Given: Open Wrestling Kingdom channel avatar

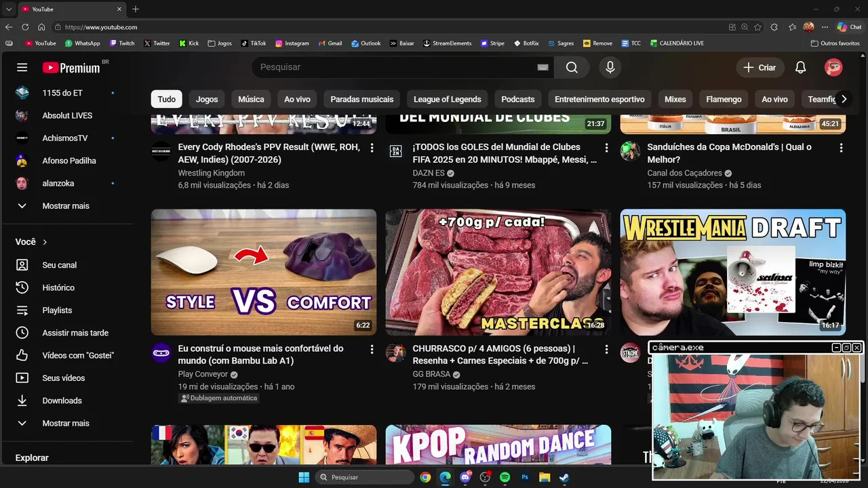Looking at the screenshot, I should 161,150.
